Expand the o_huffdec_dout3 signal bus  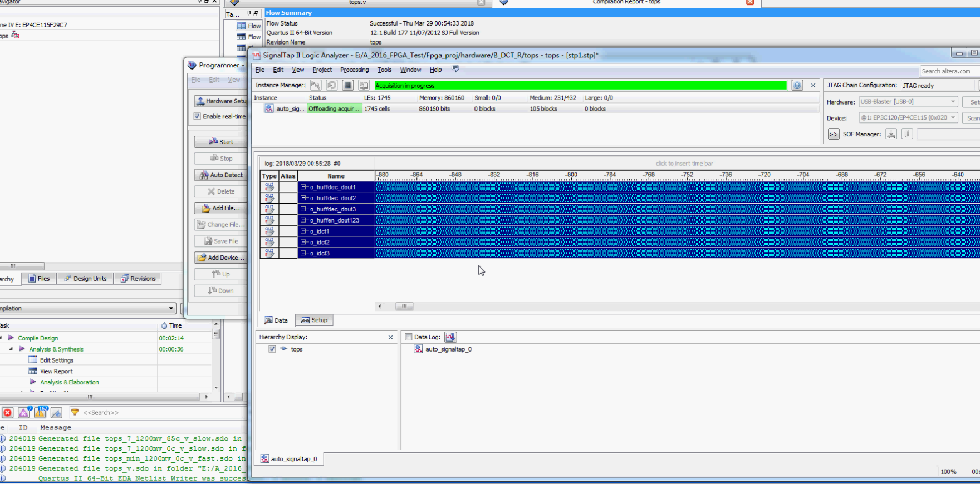point(303,209)
